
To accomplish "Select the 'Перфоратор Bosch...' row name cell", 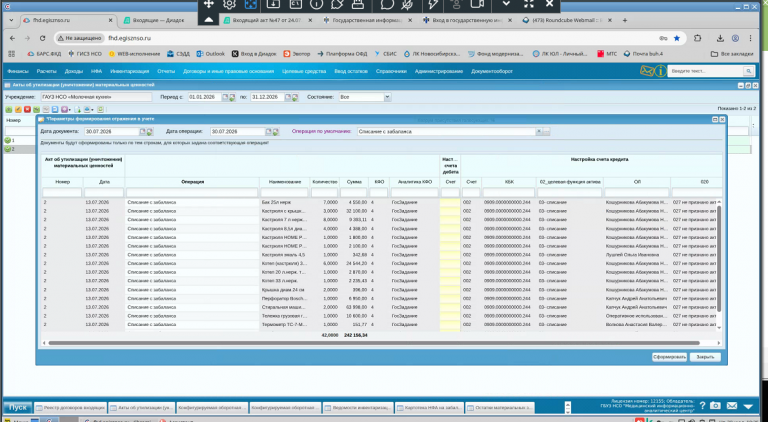I will (285, 298).
